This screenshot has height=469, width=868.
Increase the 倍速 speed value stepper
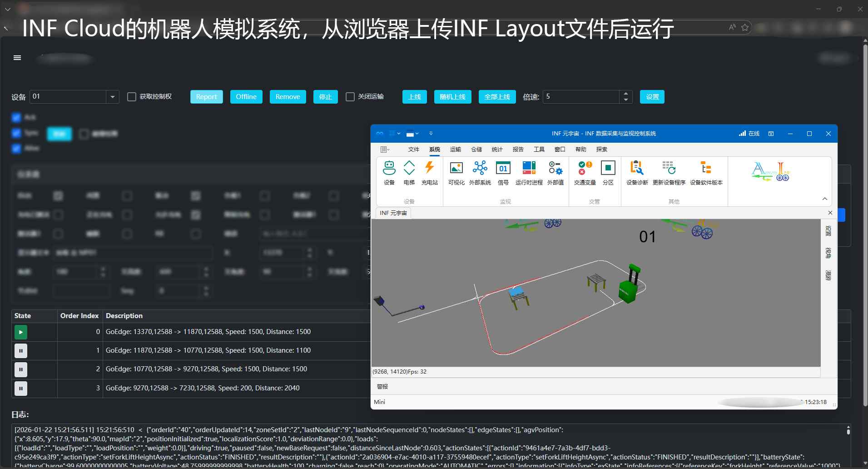626,94
